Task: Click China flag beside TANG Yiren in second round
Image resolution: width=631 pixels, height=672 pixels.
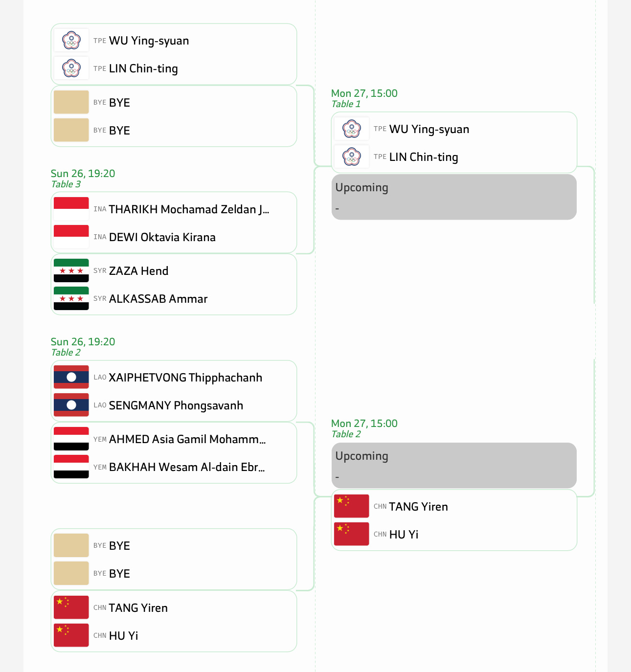Action: (x=351, y=507)
